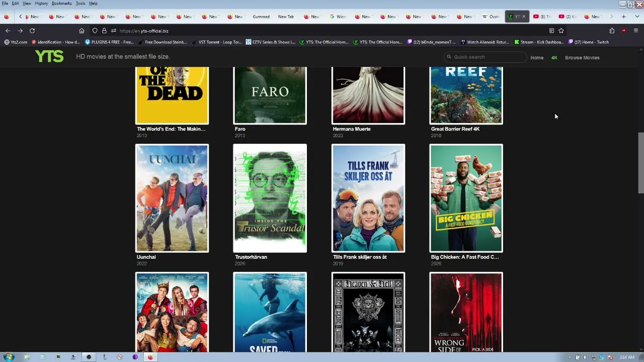Click the Hermana Muerte title link
This screenshot has height=362, width=644.
(352, 129)
